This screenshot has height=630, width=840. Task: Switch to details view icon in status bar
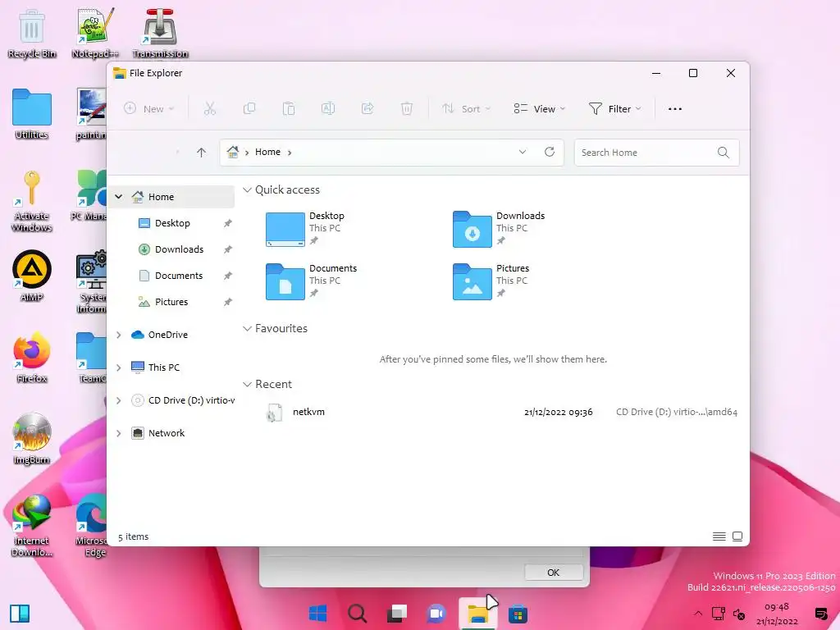tap(719, 536)
